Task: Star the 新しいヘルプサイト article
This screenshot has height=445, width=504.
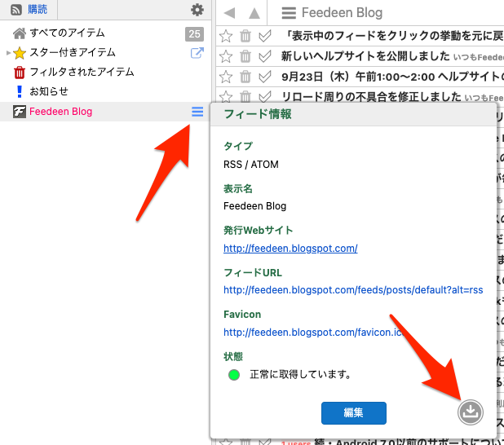Action: (x=226, y=56)
